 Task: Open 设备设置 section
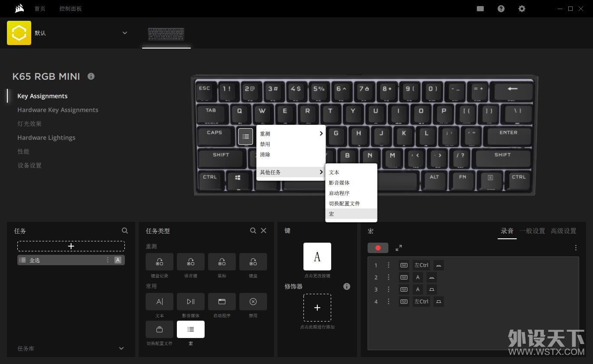[29, 166]
